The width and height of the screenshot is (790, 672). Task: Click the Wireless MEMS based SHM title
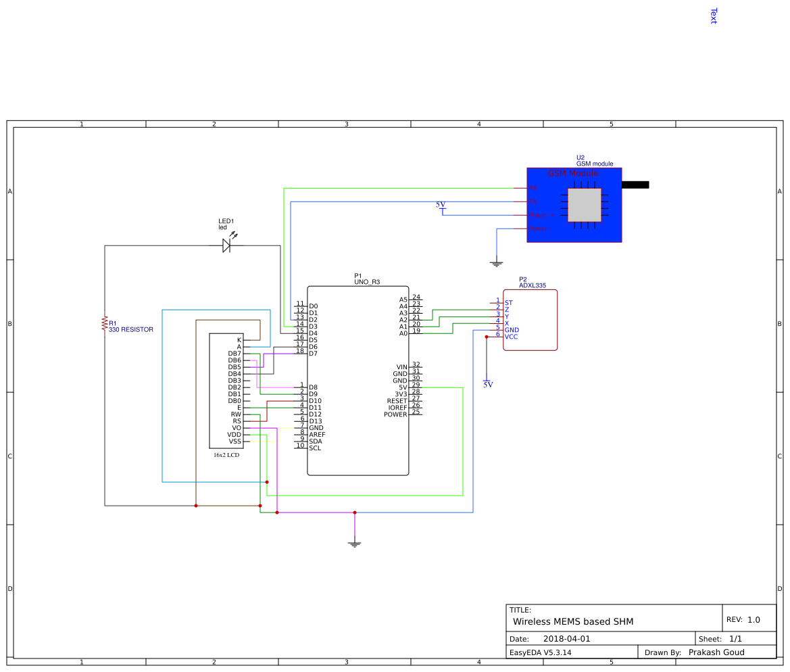572,621
